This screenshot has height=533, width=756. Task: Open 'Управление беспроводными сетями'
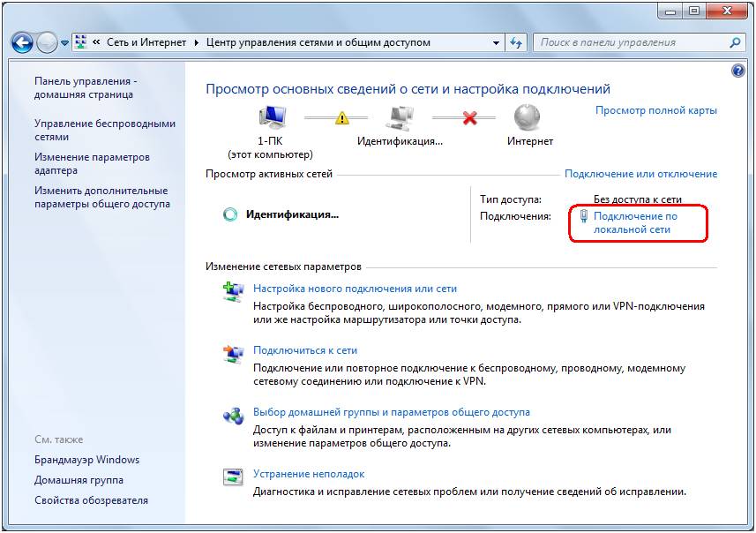(x=105, y=131)
